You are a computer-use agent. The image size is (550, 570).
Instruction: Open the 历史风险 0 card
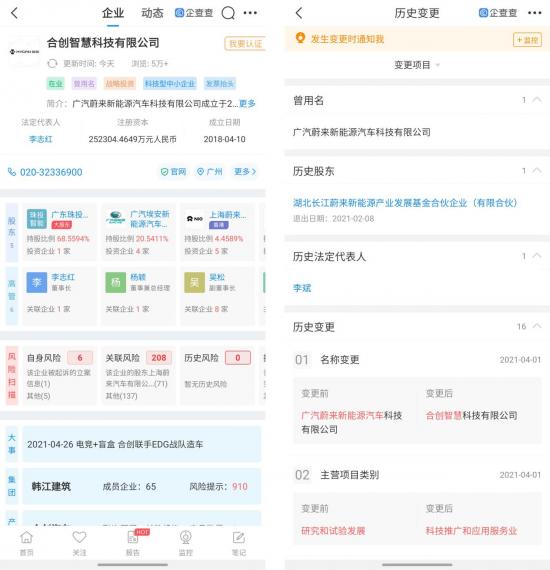pyautogui.click(x=217, y=376)
